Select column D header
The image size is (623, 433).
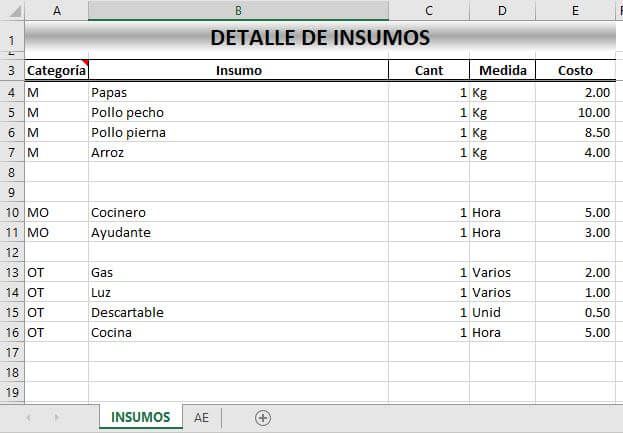502,10
